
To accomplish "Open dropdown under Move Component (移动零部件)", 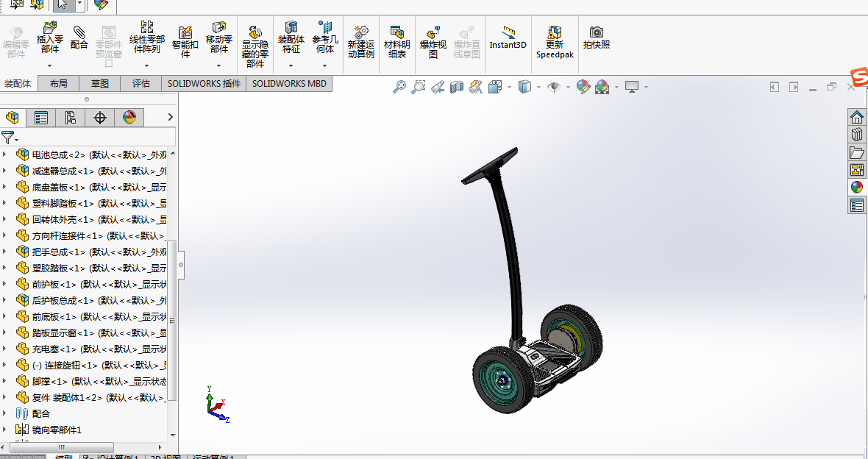I will (219, 66).
